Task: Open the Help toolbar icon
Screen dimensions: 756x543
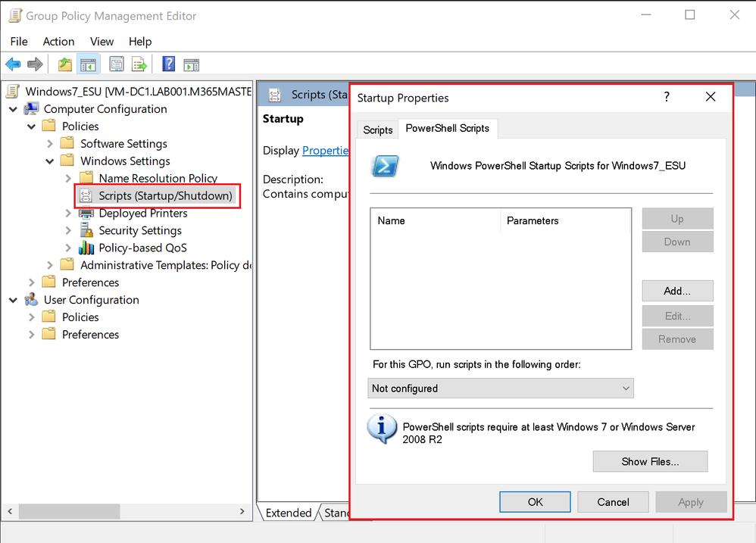Action: click(169, 64)
